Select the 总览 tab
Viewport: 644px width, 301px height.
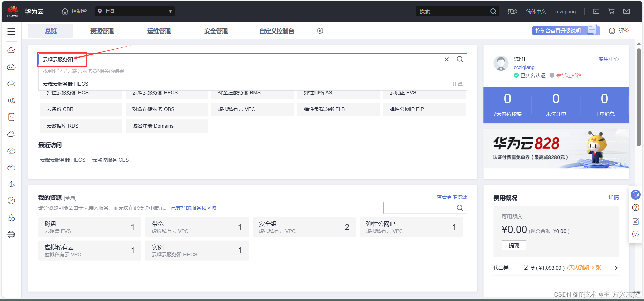(51, 31)
